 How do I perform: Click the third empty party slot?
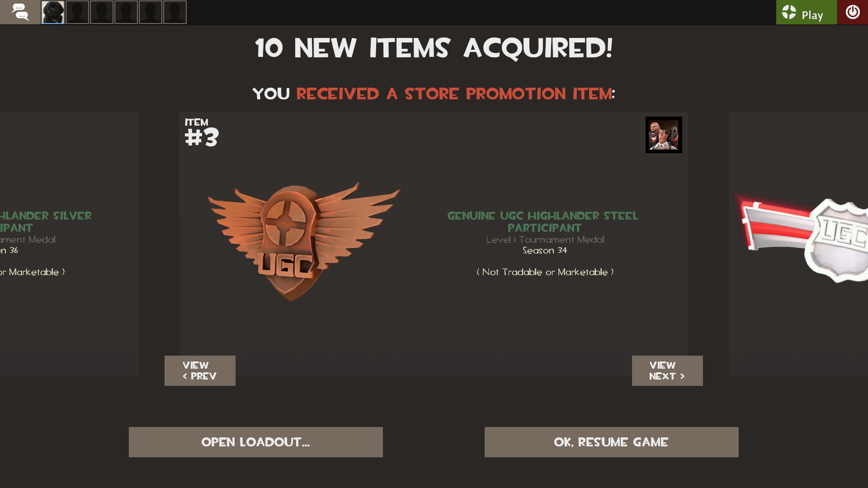[x=102, y=12]
